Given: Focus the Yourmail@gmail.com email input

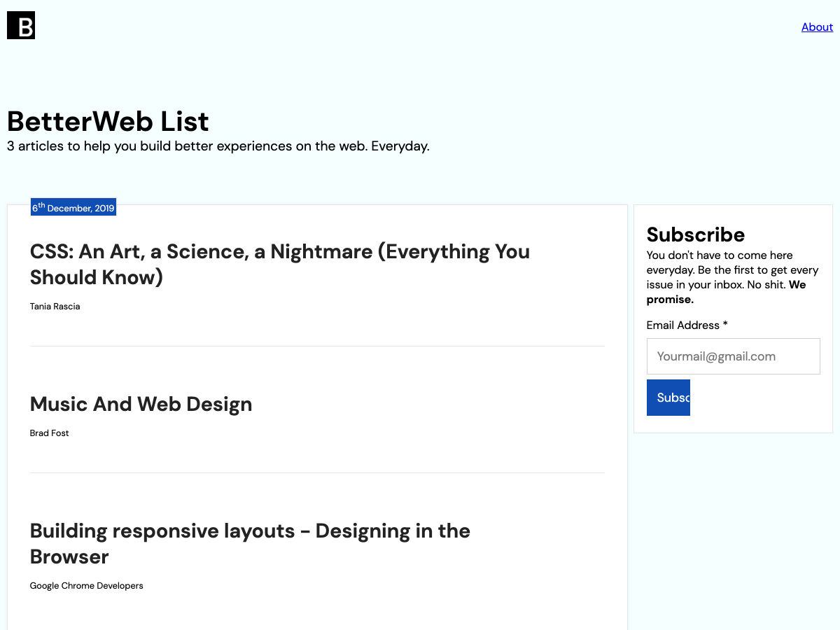Looking at the screenshot, I should point(733,356).
